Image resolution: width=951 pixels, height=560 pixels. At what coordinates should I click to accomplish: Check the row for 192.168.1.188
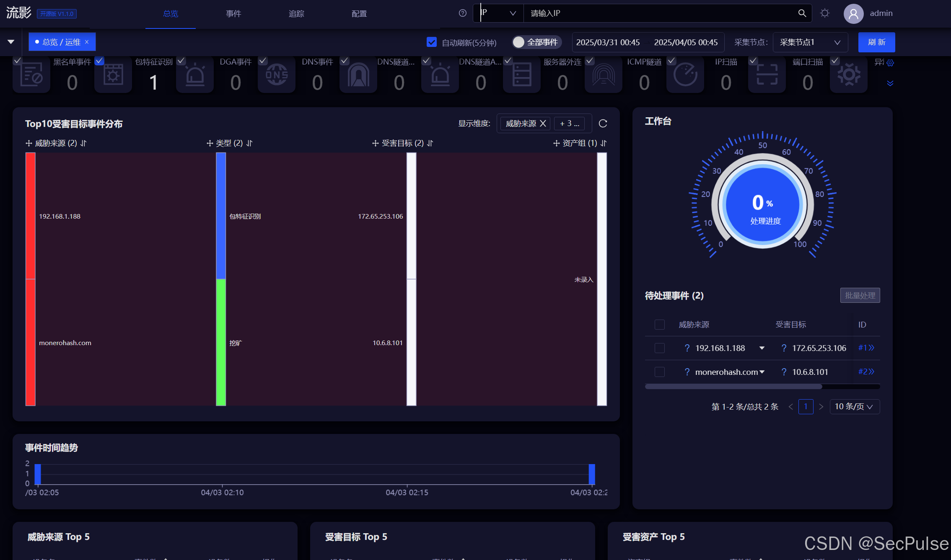(659, 348)
